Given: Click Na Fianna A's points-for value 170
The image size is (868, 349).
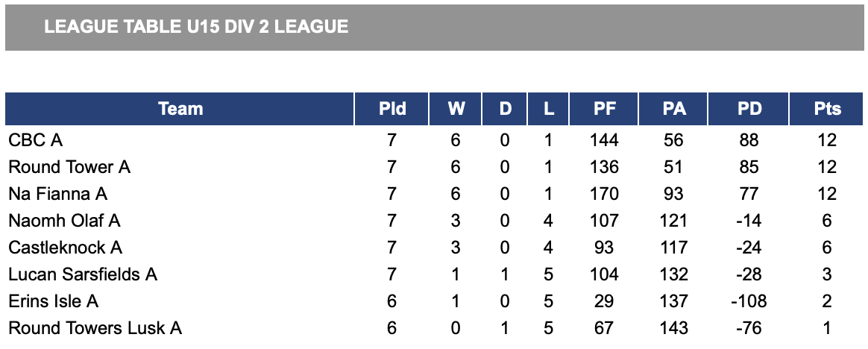Looking at the screenshot, I should pyautogui.click(x=604, y=194).
